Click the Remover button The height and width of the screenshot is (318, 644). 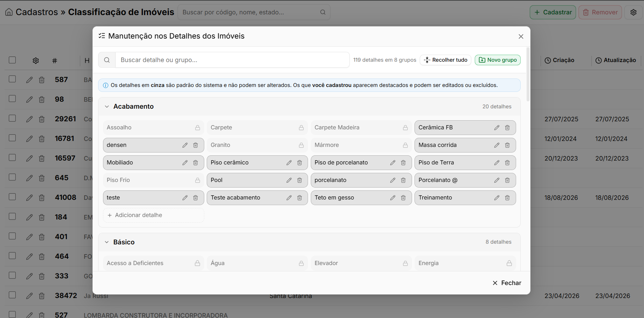point(600,12)
